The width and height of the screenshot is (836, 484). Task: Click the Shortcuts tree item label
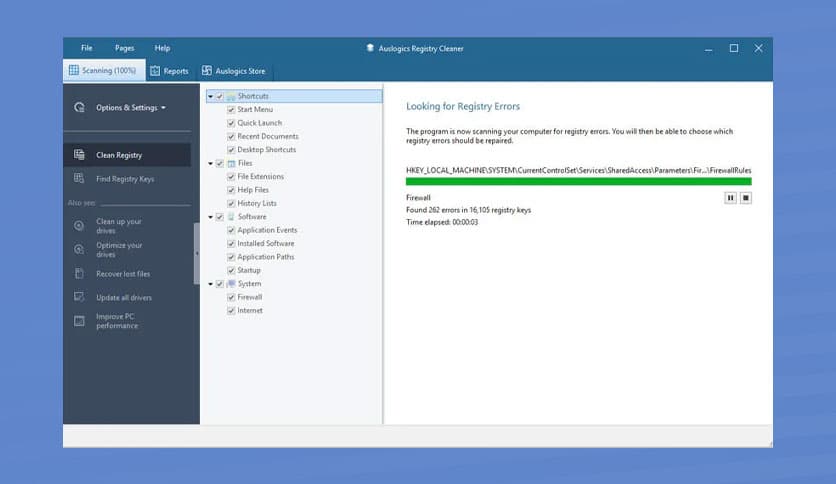[253, 96]
